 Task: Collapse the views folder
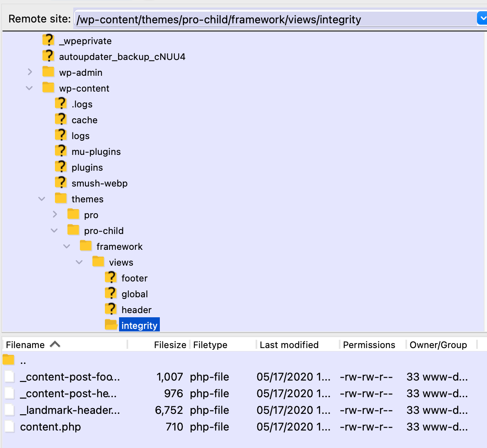coord(79,262)
